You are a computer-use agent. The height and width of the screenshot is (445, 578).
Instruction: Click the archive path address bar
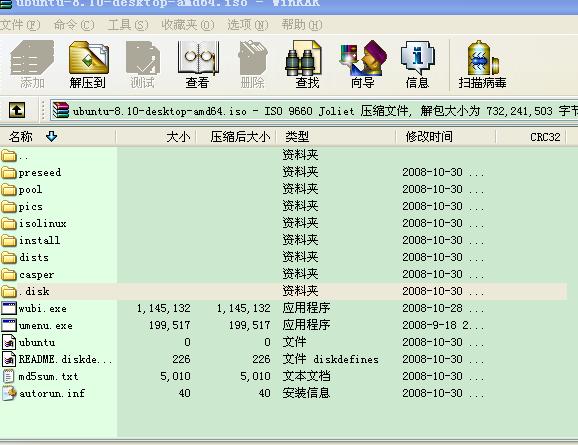pos(314,111)
